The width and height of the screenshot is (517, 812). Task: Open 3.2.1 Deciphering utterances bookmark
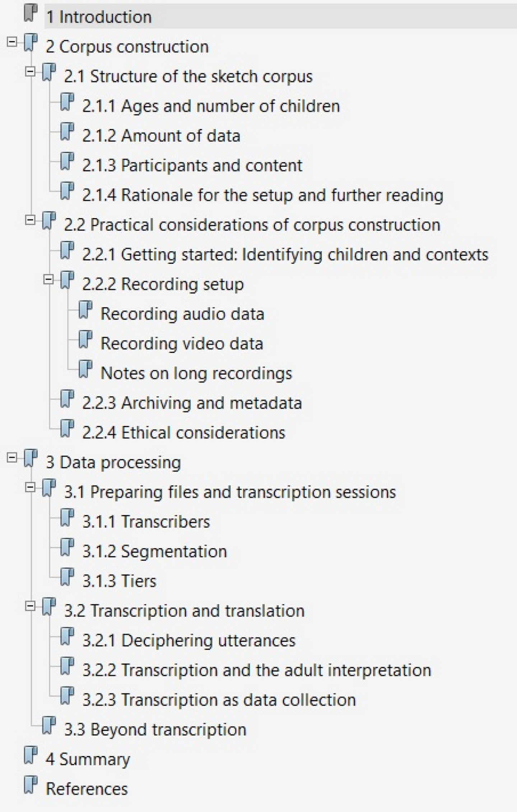[189, 641]
